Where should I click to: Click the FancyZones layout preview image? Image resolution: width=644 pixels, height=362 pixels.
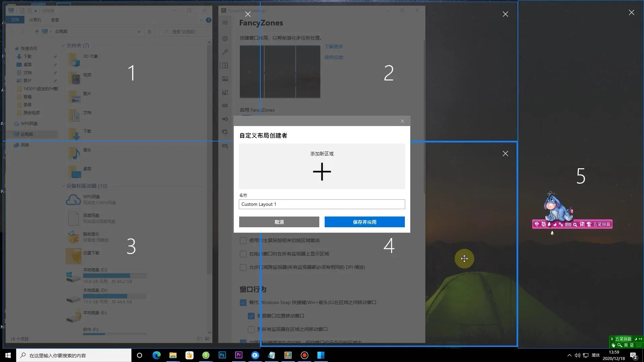point(280,72)
